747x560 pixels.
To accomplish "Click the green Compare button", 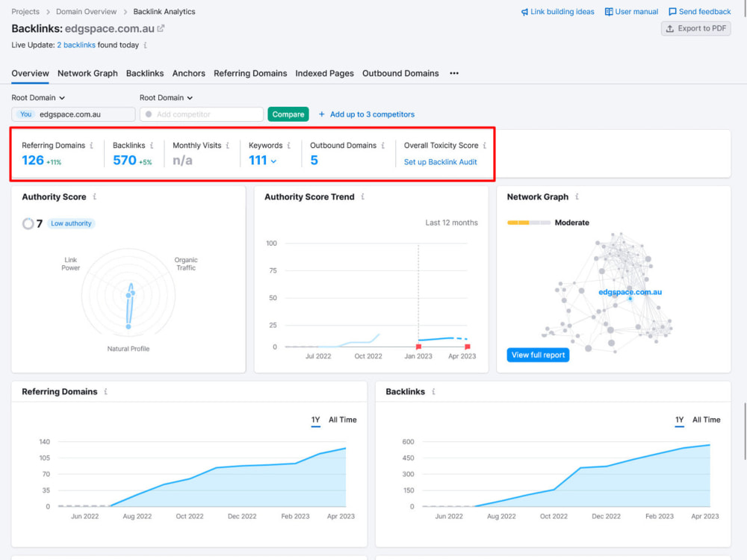I will coord(288,114).
